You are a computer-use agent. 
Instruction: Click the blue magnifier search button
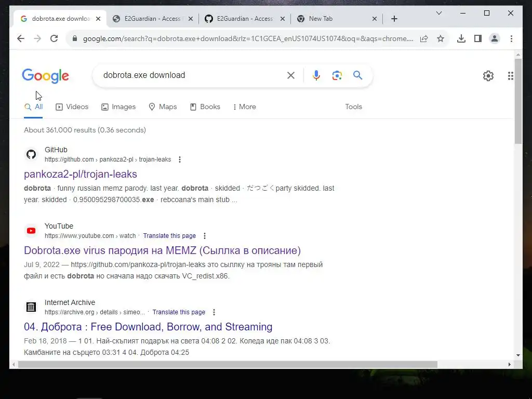tap(357, 75)
